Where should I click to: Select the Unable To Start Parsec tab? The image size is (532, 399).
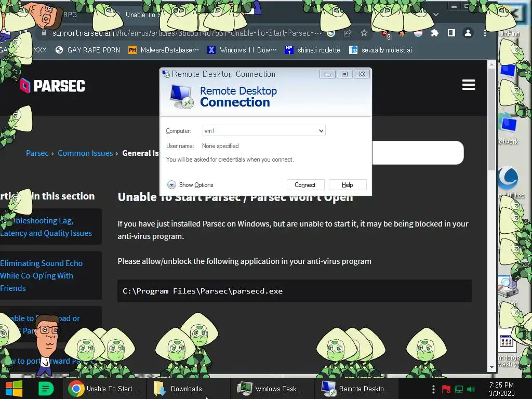[142, 15]
